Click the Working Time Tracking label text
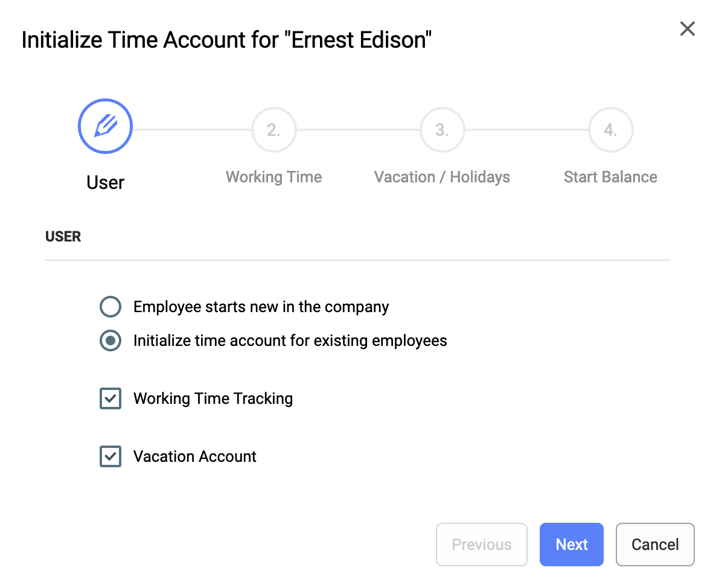Screen dimensions: 716x588 point(213,398)
